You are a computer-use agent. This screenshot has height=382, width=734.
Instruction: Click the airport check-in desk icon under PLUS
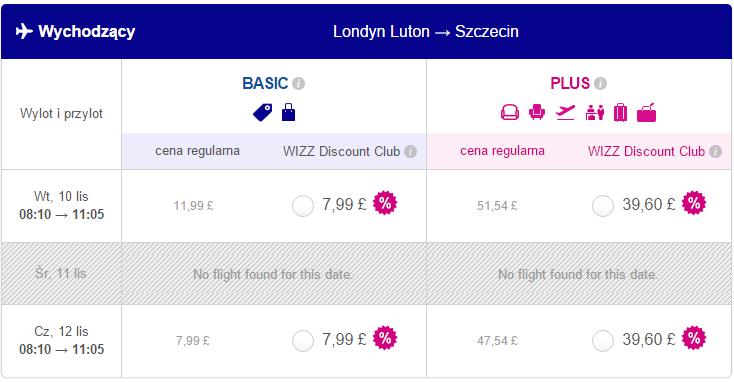tap(595, 112)
